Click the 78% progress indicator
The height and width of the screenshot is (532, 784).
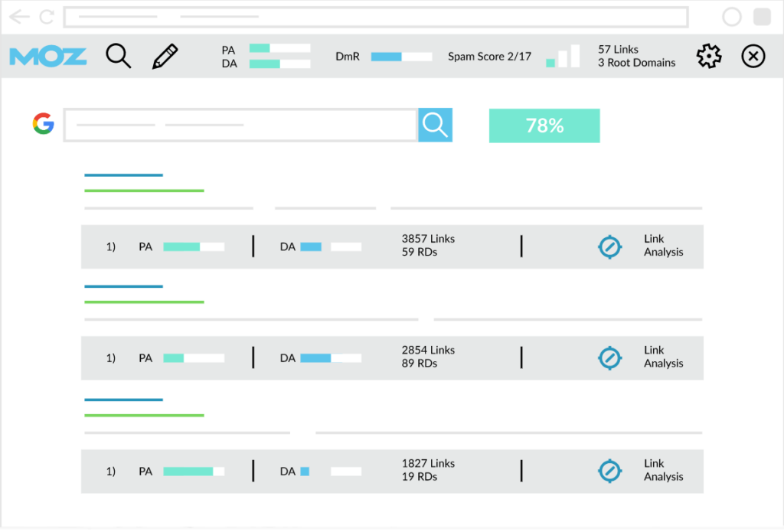click(544, 125)
